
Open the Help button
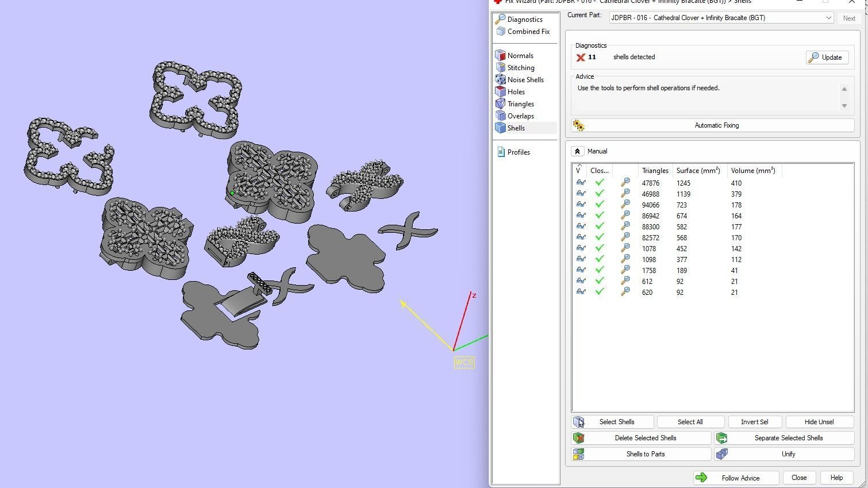point(836,478)
